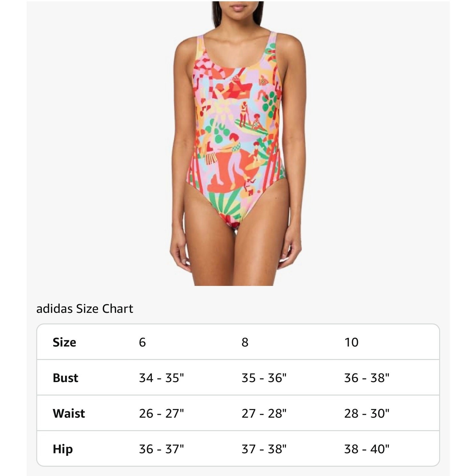Viewport: 476px width, 476px height.
Task: Select the Size row label
Action: pos(64,342)
